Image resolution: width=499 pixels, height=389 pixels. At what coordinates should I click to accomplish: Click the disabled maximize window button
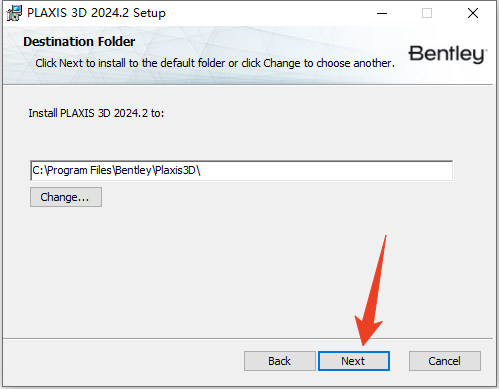click(427, 13)
